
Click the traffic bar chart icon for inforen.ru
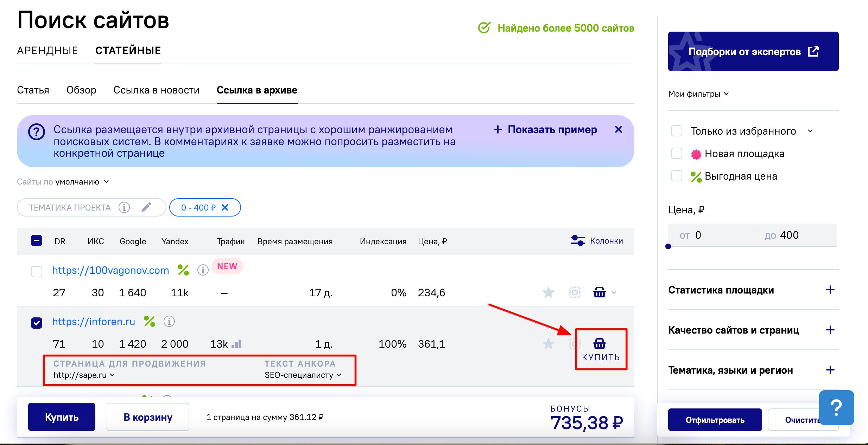click(x=236, y=344)
